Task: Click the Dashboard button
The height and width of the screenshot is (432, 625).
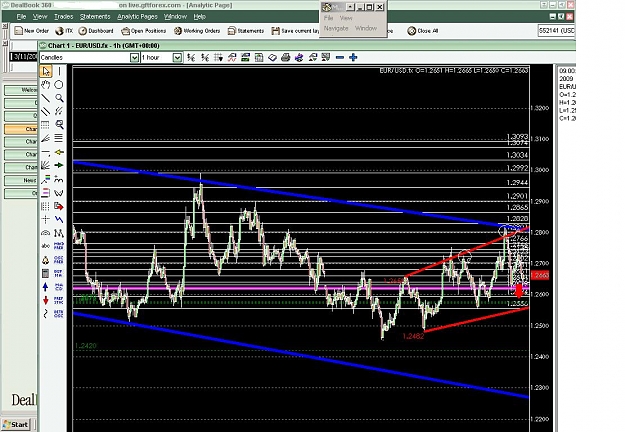Action: (96, 31)
